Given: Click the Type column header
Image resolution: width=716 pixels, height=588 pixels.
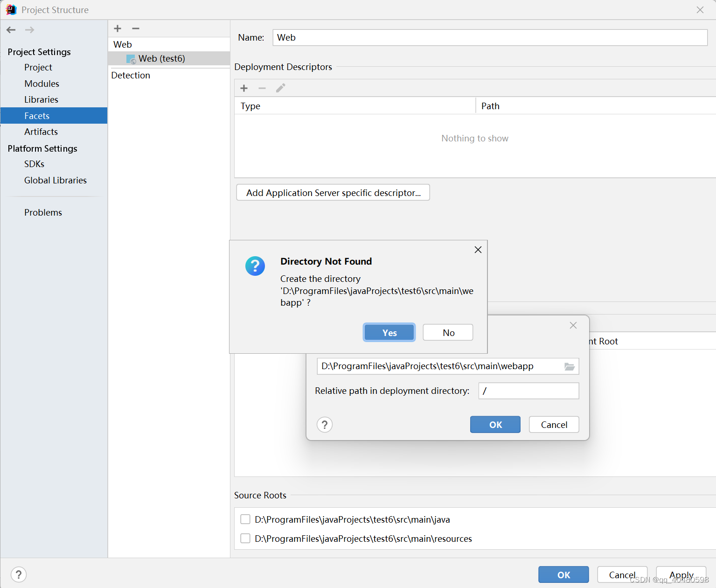Looking at the screenshot, I should click(x=355, y=106).
